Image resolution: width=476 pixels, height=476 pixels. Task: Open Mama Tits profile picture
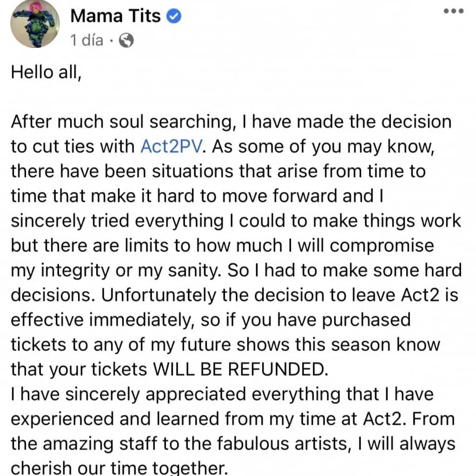pos(35,23)
